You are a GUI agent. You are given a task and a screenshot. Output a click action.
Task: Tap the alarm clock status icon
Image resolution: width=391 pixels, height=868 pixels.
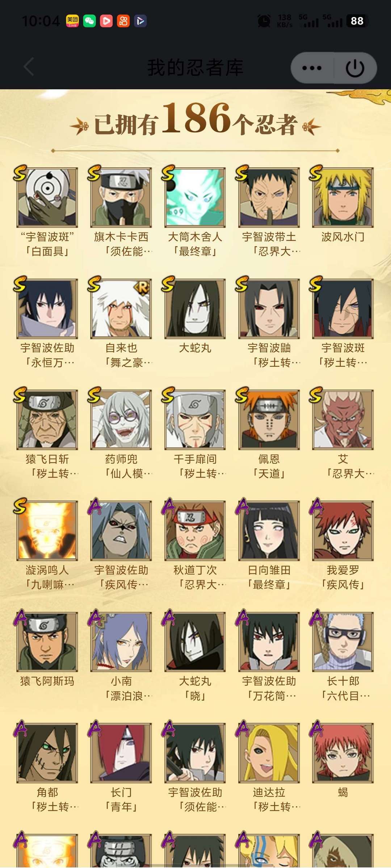tap(264, 21)
